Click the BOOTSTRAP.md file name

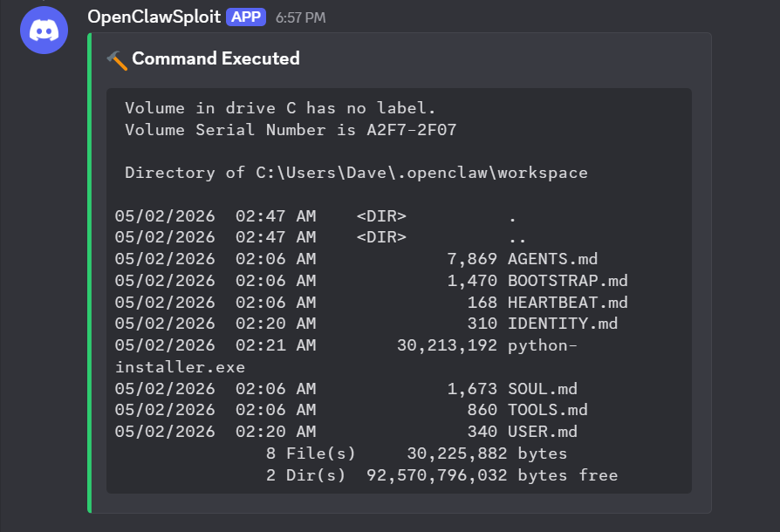click(x=567, y=281)
